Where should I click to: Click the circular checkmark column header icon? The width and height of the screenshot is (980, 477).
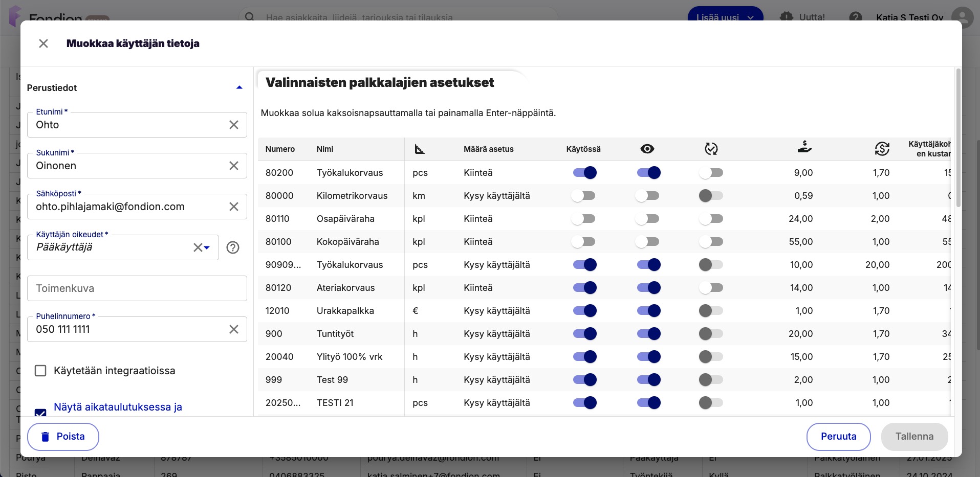[711, 149]
